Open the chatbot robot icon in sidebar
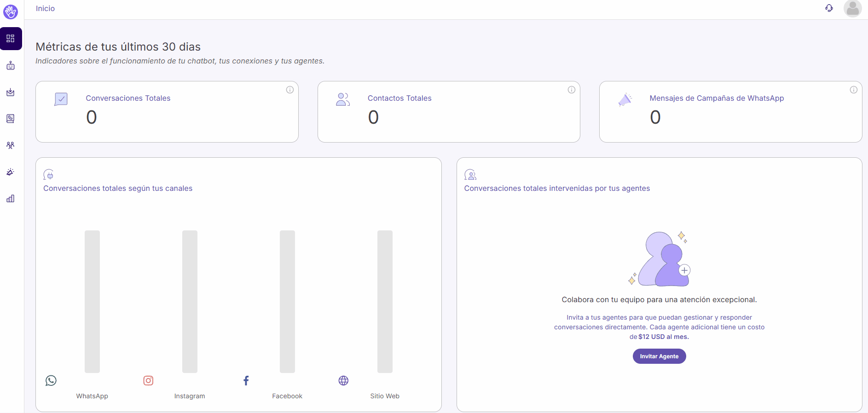Screen dimensions: 868x413 click(x=11, y=66)
